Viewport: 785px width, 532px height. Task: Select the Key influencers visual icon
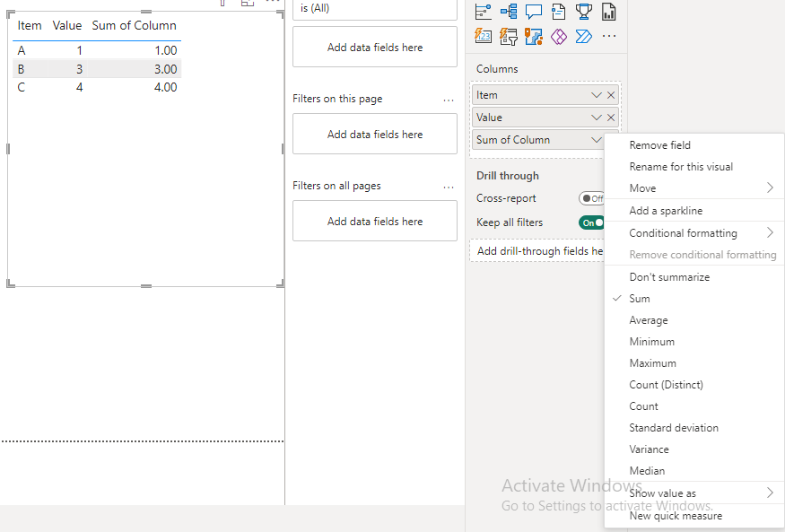[484, 12]
